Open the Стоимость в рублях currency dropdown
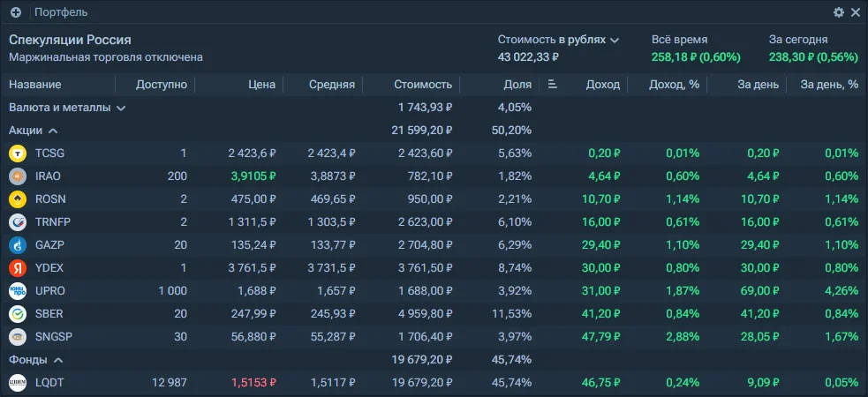 [x=558, y=40]
